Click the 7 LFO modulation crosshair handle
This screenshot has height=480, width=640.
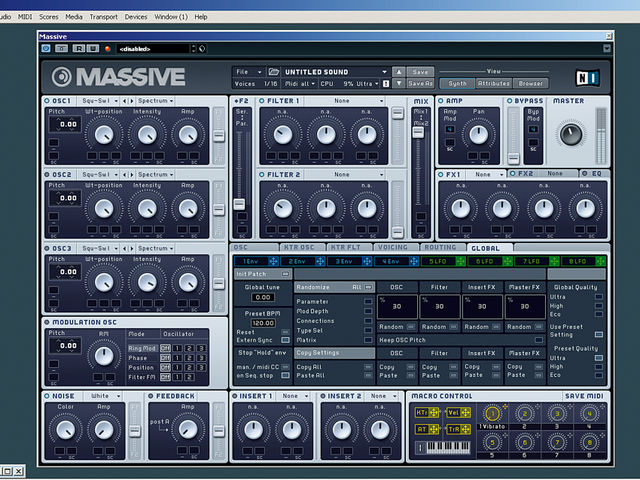(554, 261)
